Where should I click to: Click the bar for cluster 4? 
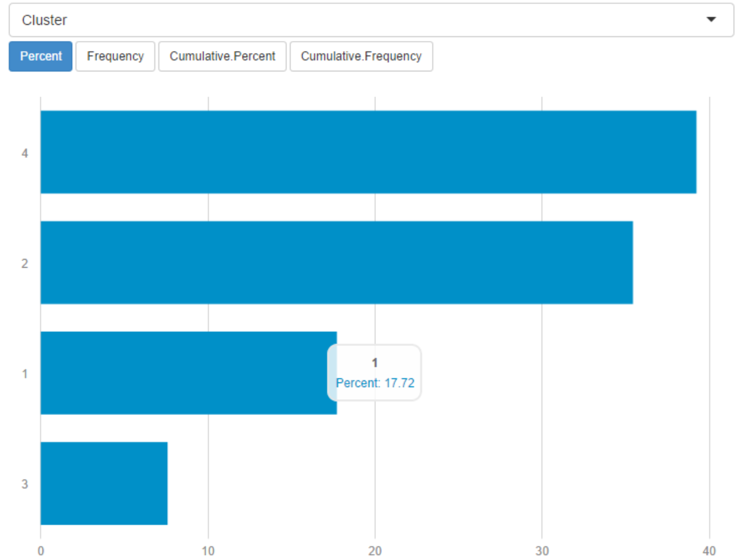click(x=369, y=152)
